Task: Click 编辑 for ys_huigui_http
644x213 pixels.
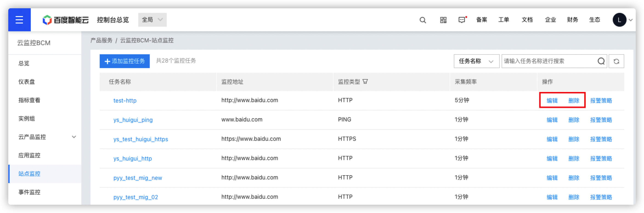Action: pos(552,158)
